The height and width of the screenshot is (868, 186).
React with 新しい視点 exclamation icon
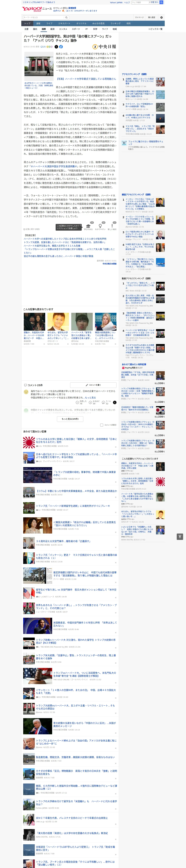[x=112, y=226]
